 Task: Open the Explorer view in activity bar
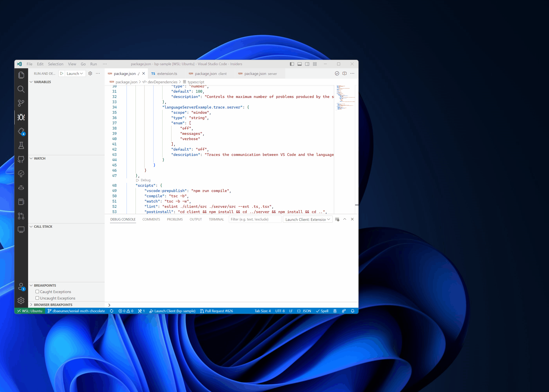pyautogui.click(x=21, y=75)
